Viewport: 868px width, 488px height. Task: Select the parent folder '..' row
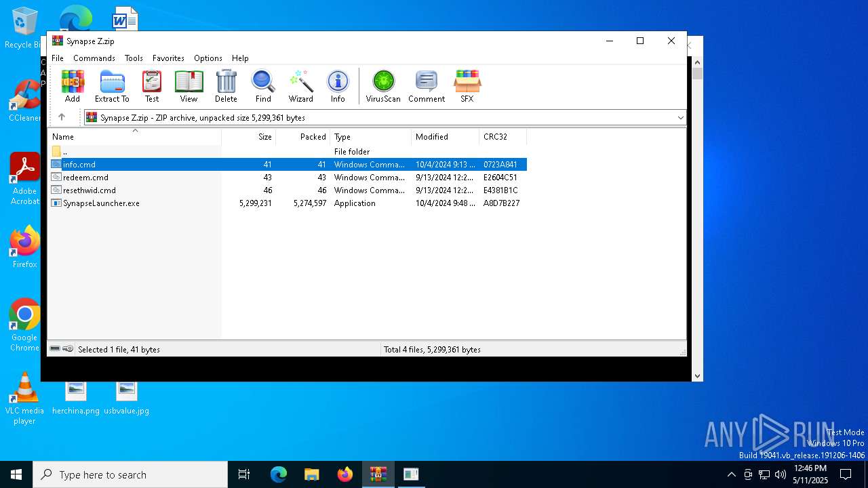[287, 152]
